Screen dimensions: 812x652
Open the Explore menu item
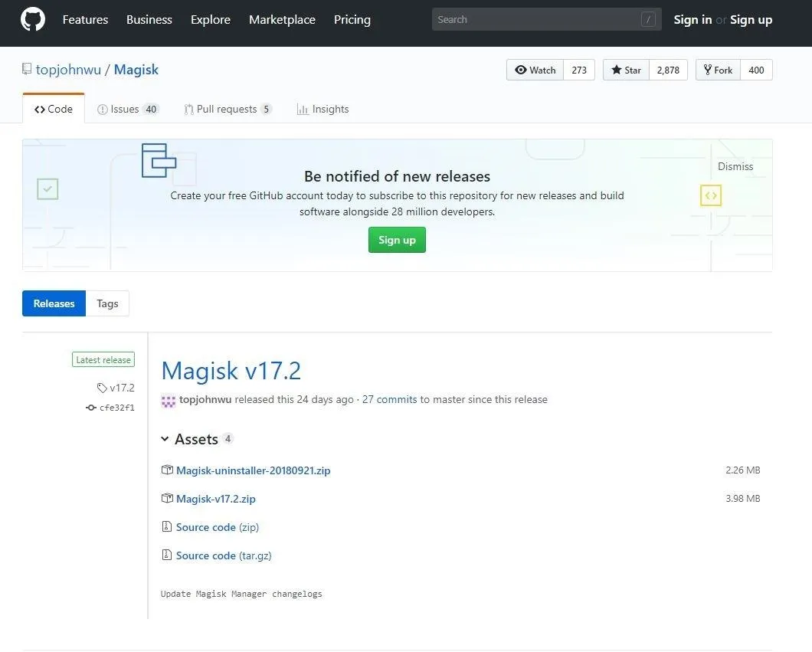210,20
